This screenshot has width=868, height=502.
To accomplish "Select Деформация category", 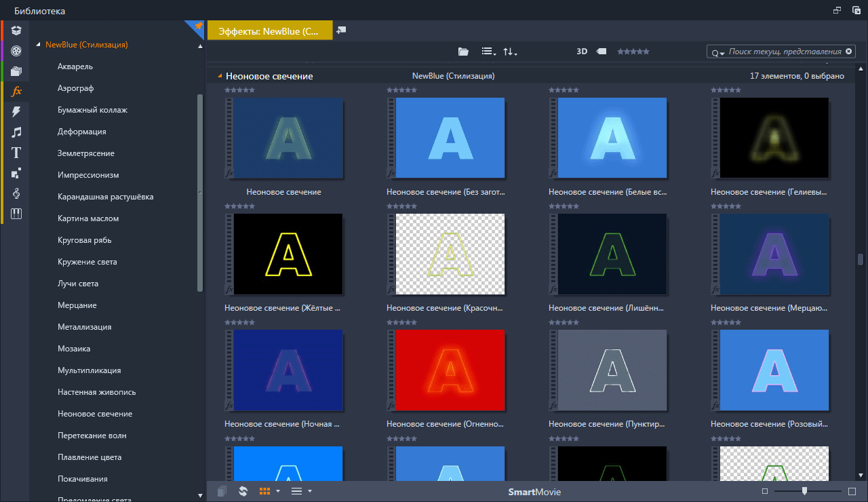I will click(81, 132).
